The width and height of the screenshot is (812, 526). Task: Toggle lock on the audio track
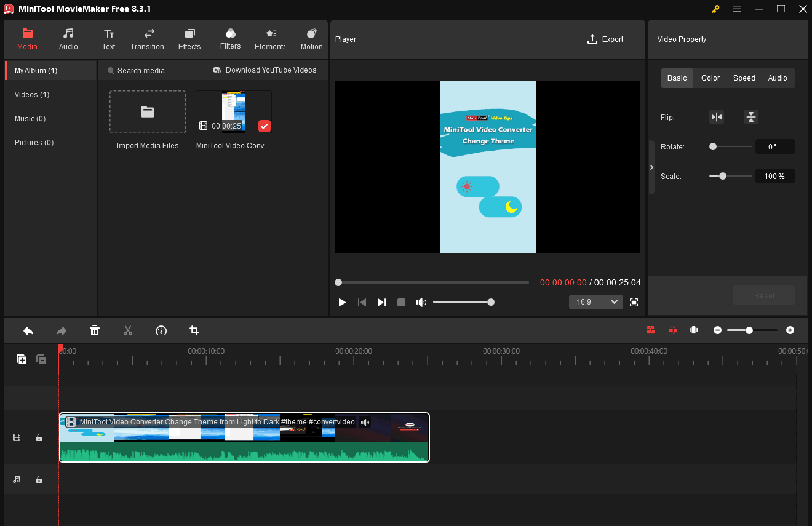pyautogui.click(x=39, y=479)
